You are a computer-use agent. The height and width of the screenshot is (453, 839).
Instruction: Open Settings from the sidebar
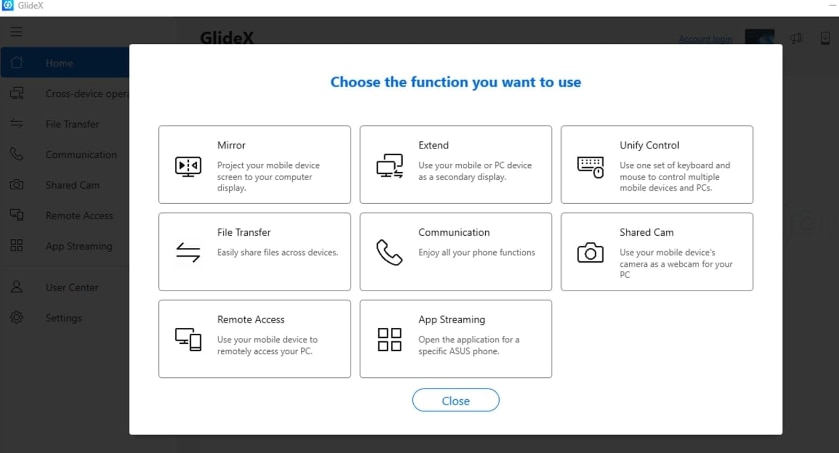(63, 318)
